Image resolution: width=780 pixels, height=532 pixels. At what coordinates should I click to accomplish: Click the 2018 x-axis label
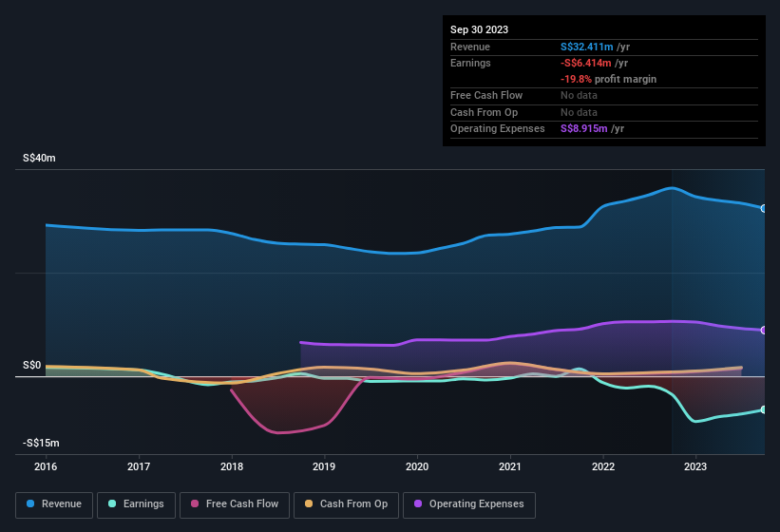(232, 466)
